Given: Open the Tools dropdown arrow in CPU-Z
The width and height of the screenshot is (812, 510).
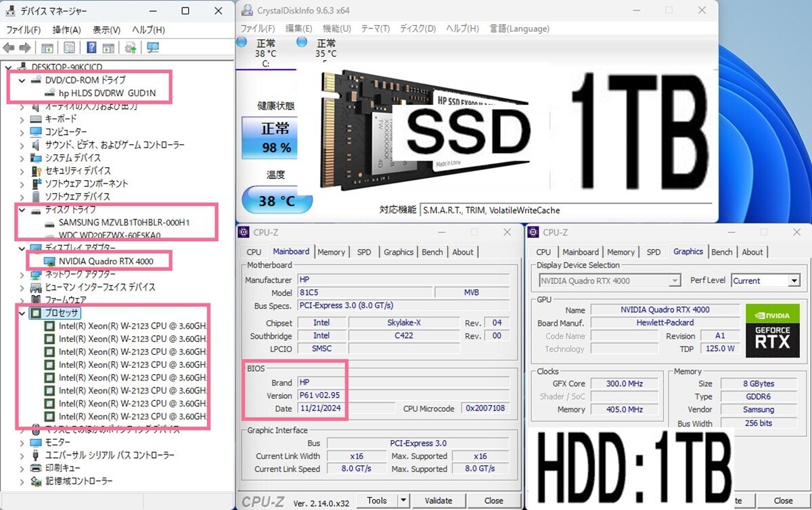Looking at the screenshot, I should 403,501.
